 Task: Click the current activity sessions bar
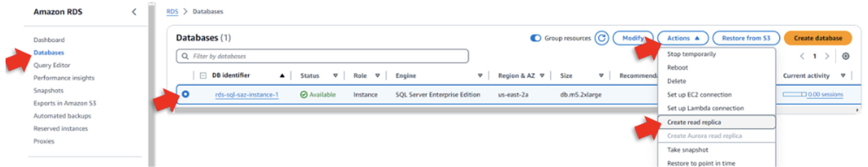[794, 95]
